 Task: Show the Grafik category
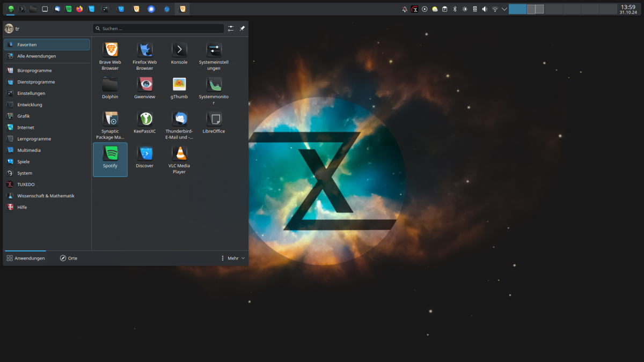[47, 116]
